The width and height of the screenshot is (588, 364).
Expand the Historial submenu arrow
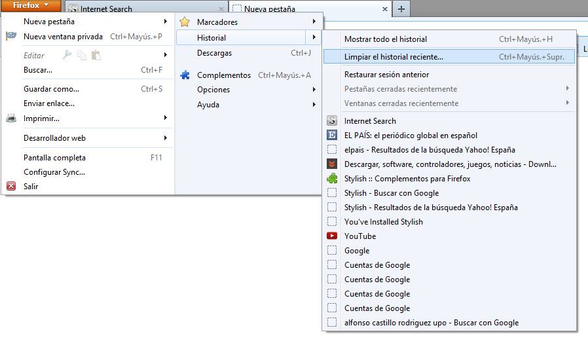[314, 37]
